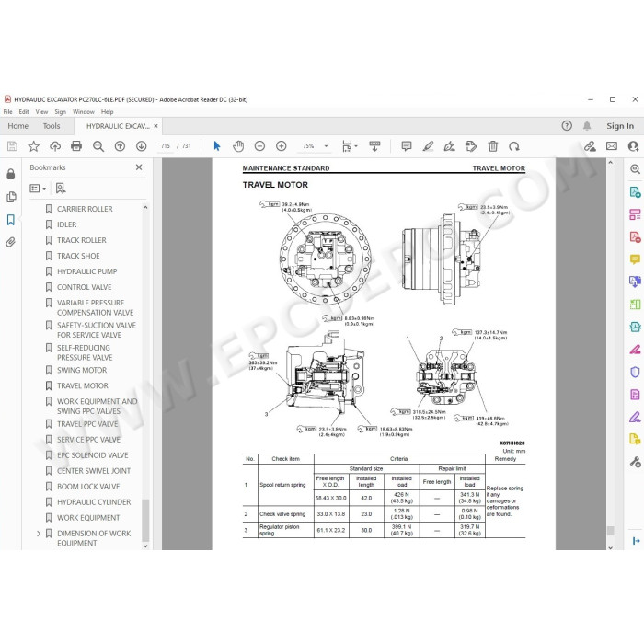The width and height of the screenshot is (644, 644).
Task: Open Fill & Sign pen tool right pane
Action: tap(635, 418)
